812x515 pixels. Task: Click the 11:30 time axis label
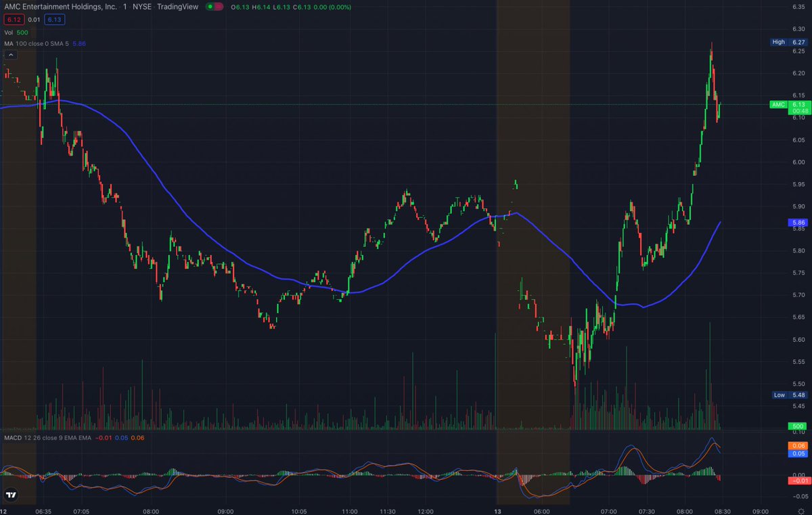coord(386,512)
